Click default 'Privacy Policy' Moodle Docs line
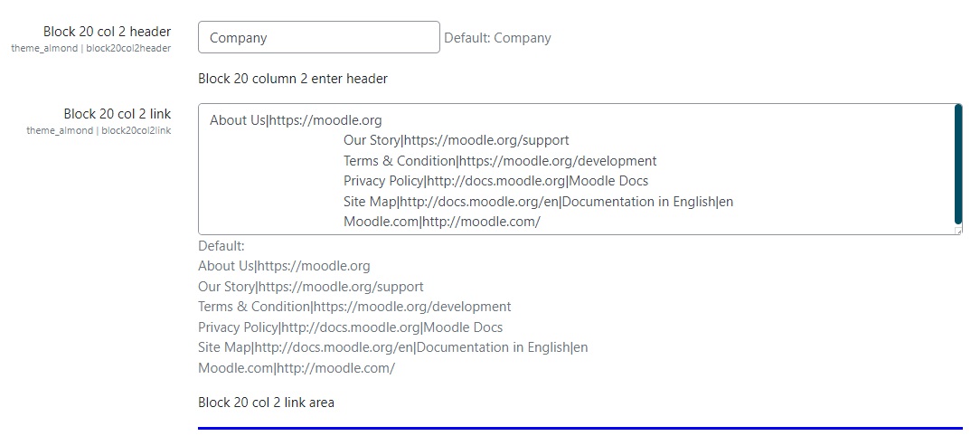The image size is (980, 436). (x=350, y=327)
